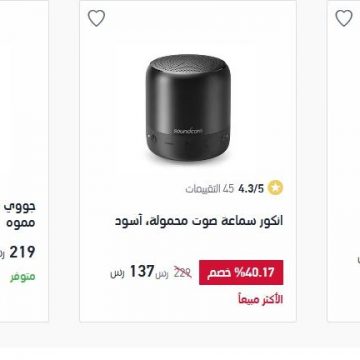Viewport: 360px width, 360px height.
Task: Favorite the Anker speaker using its heart icon
Action: 96,18
